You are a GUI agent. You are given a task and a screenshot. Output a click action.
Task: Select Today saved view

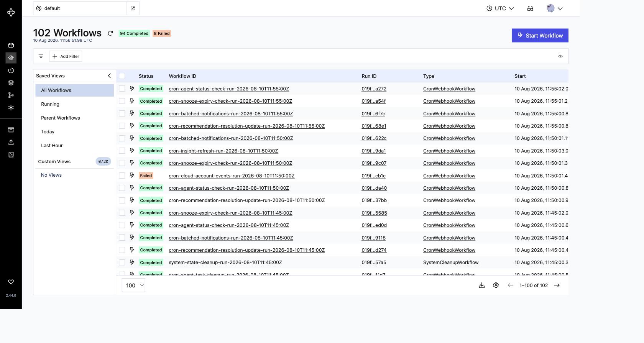tap(75, 132)
